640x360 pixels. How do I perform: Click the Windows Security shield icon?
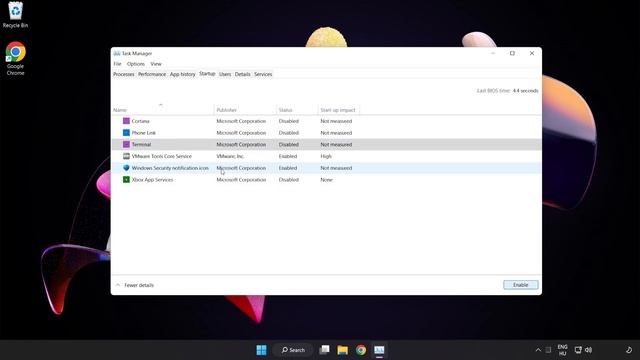126,168
